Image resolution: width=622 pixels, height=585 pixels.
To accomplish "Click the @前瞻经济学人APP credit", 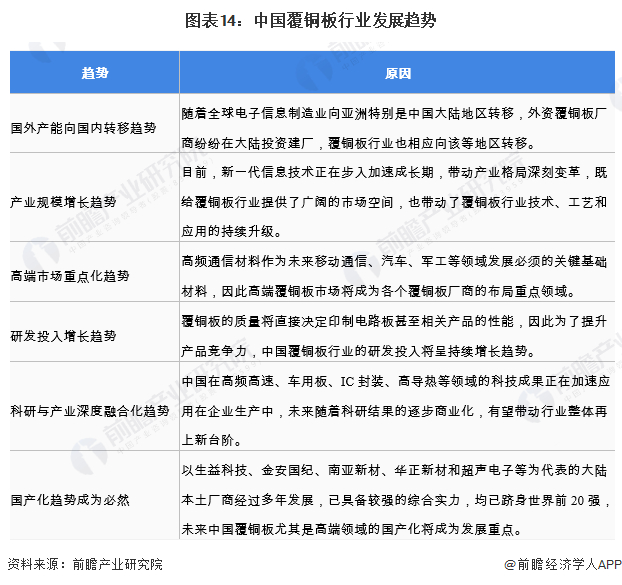I will tap(562, 564).
